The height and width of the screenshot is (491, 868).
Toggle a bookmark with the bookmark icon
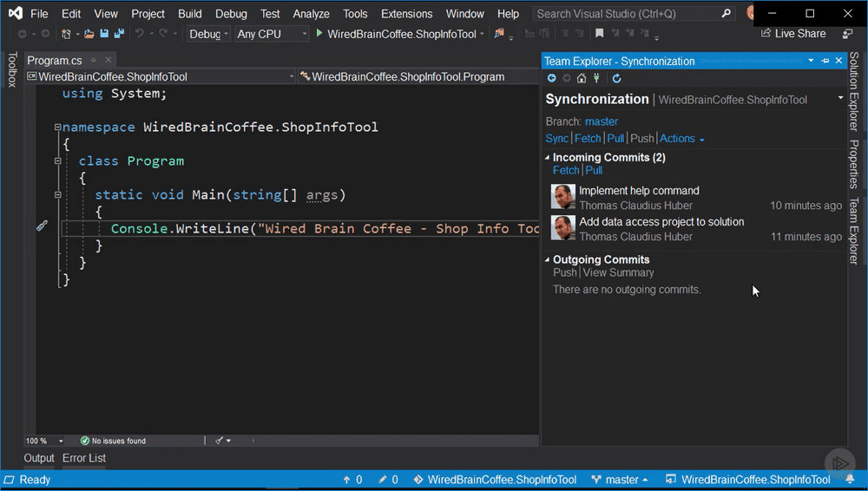point(599,34)
